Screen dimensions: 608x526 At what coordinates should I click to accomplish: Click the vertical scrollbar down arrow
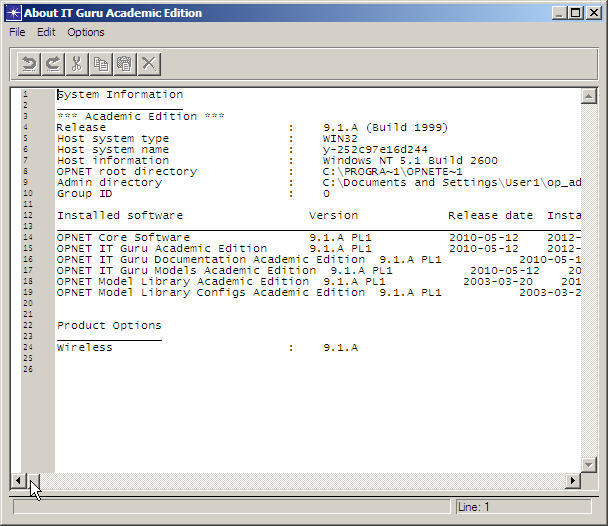(588, 464)
